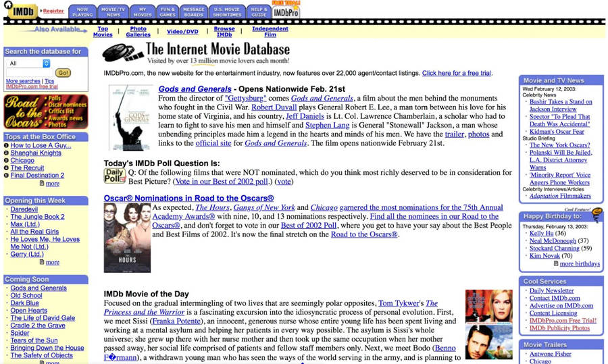Click the More searches link

[23, 81]
